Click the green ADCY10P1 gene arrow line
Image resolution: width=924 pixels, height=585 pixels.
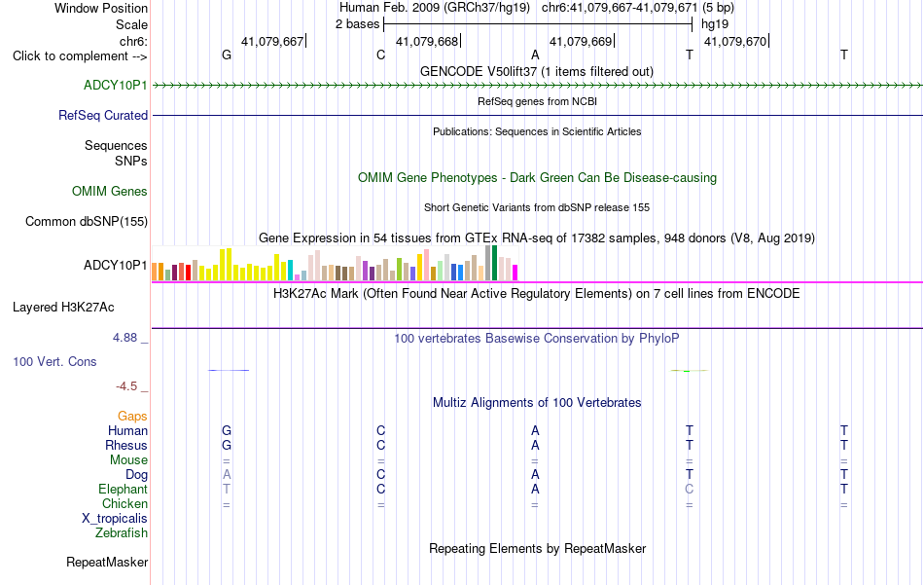click(x=538, y=86)
